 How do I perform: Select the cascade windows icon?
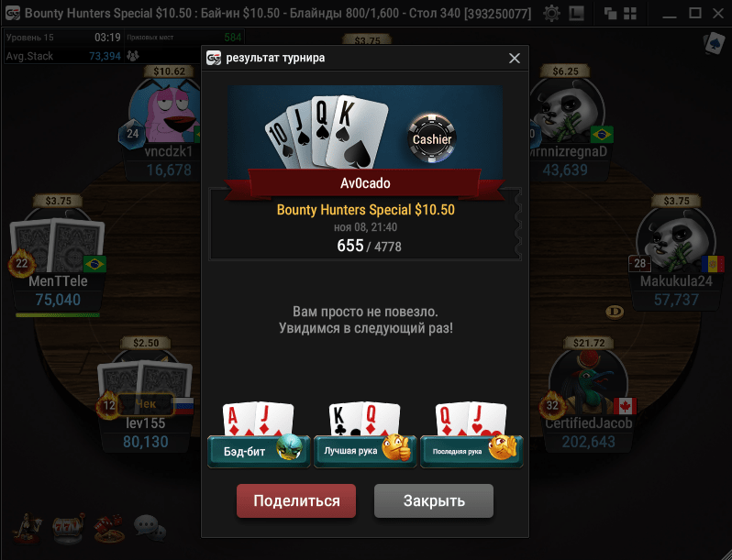[610, 13]
